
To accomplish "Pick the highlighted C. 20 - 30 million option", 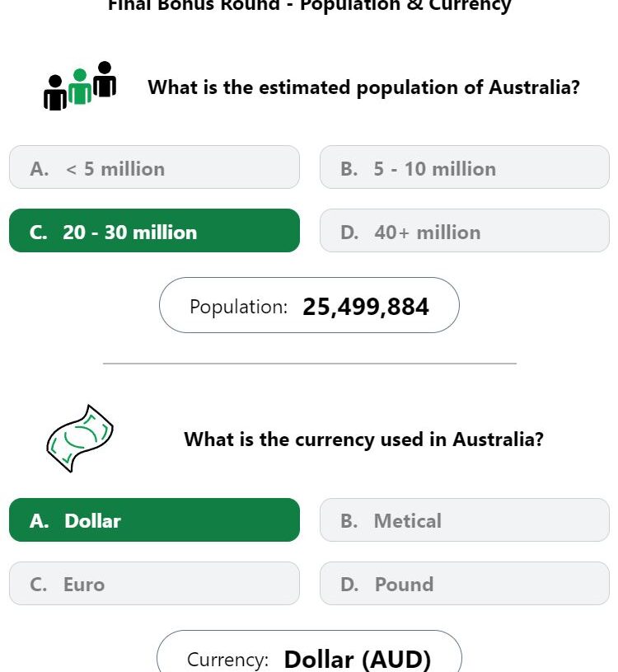I will (154, 232).
